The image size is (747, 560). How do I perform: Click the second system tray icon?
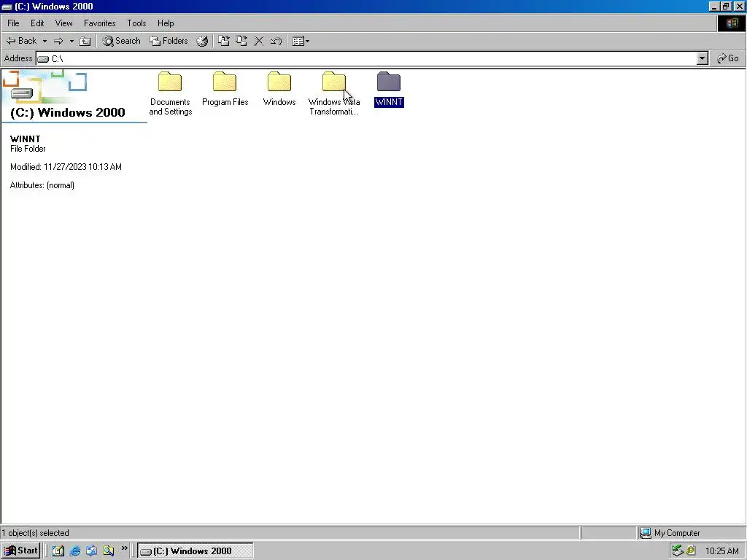click(x=691, y=551)
